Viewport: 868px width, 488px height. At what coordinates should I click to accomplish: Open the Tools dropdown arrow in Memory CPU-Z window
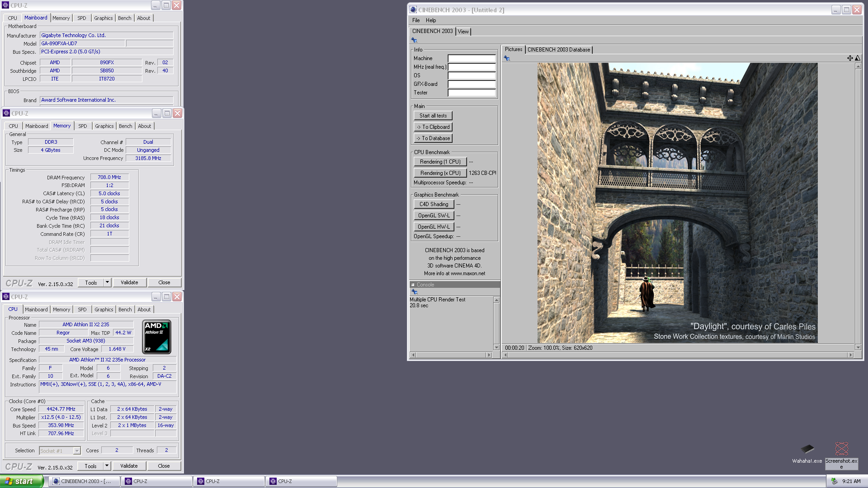point(108,282)
